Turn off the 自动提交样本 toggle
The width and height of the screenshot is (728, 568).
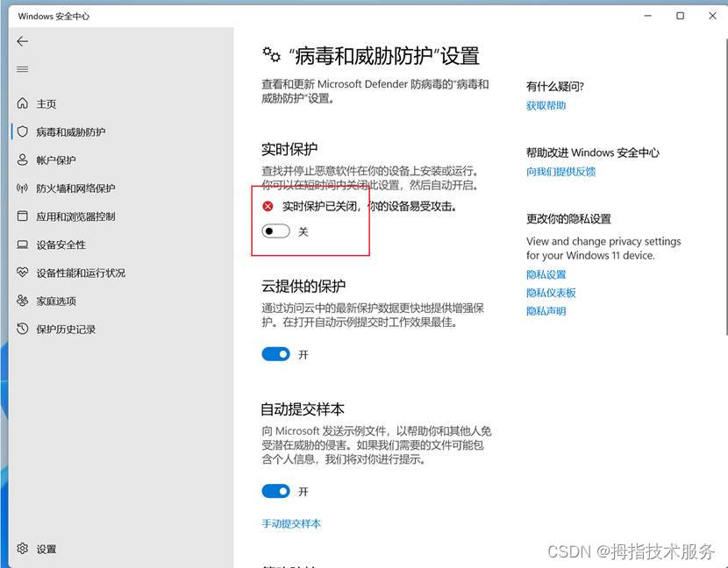coord(275,491)
